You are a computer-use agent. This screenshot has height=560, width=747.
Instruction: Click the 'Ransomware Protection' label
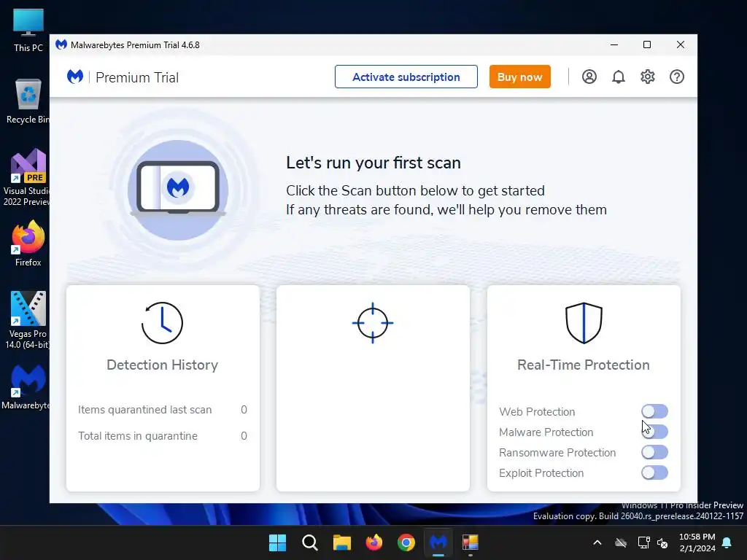coord(557,452)
